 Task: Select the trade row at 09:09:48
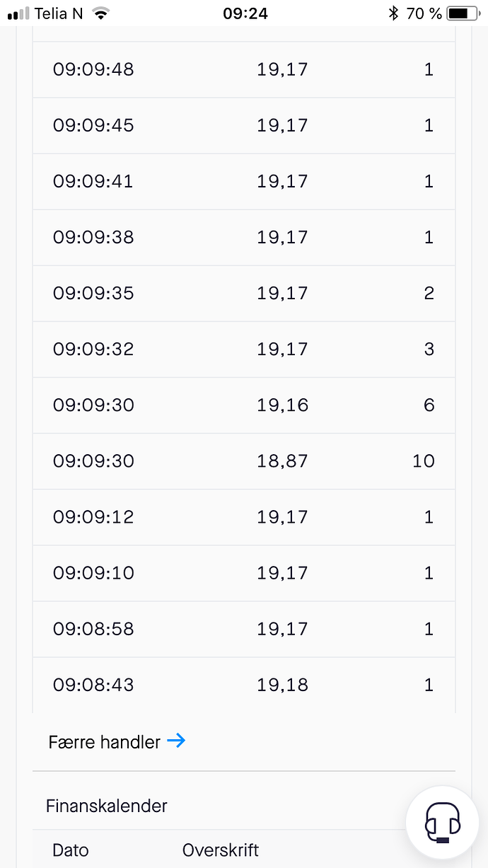pyautogui.click(x=244, y=69)
